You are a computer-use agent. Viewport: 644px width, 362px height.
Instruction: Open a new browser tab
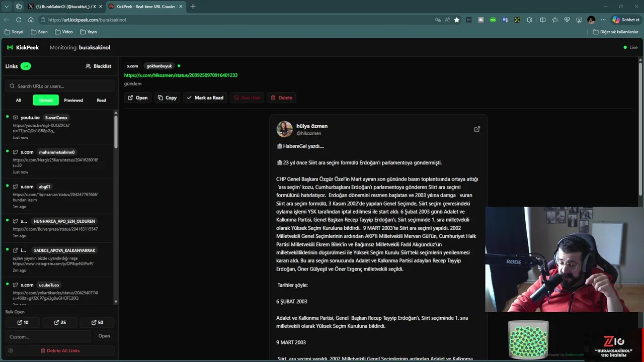click(193, 7)
